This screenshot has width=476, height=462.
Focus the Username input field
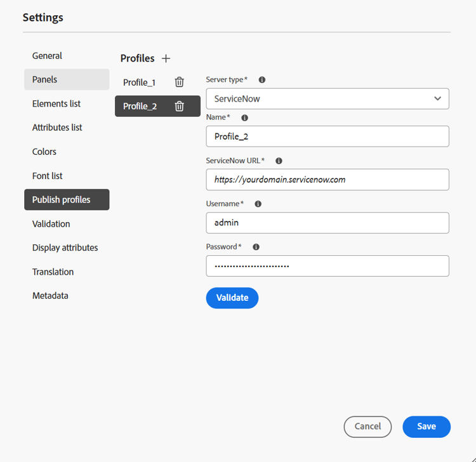327,223
